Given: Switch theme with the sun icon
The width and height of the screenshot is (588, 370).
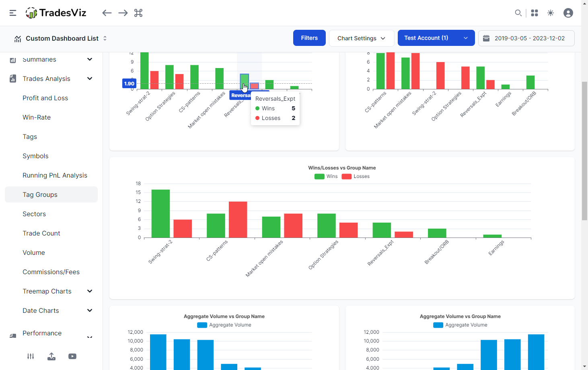Looking at the screenshot, I should 551,13.
